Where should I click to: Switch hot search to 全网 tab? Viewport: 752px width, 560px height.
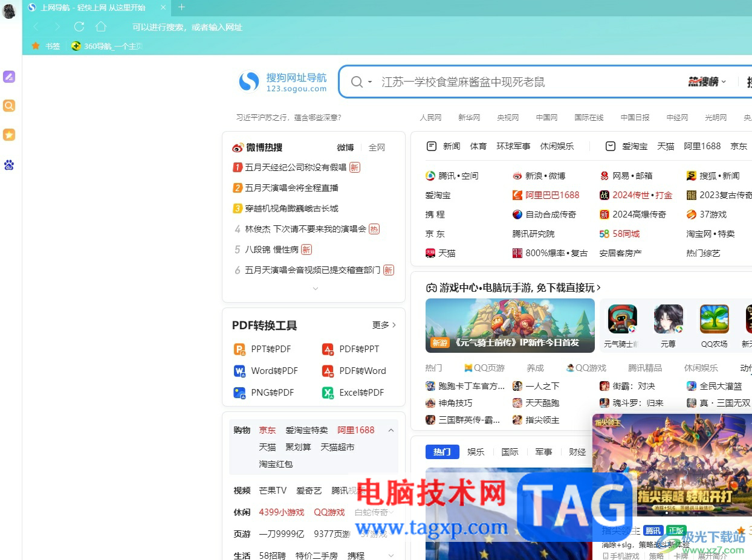[x=377, y=147]
